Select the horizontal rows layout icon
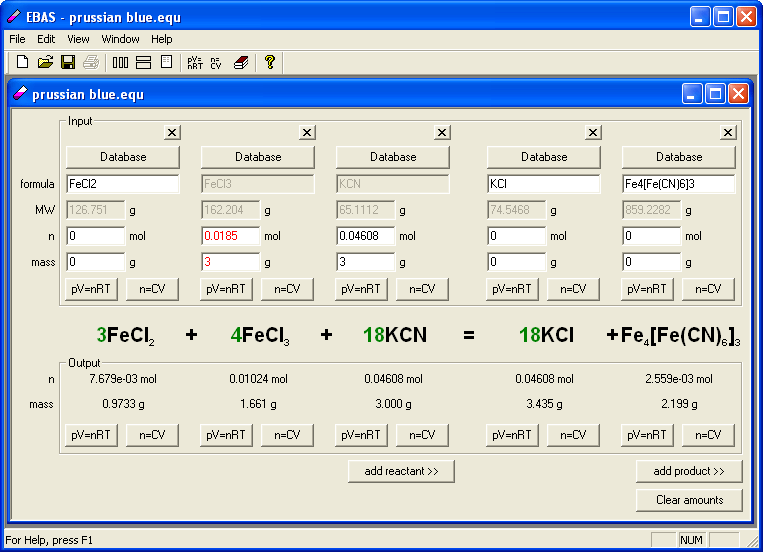 coord(144,62)
